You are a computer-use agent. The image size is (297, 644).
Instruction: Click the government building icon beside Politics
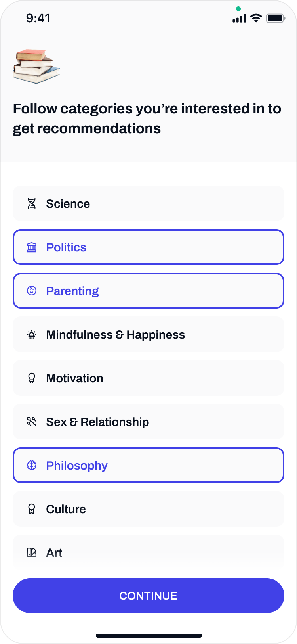point(32,247)
